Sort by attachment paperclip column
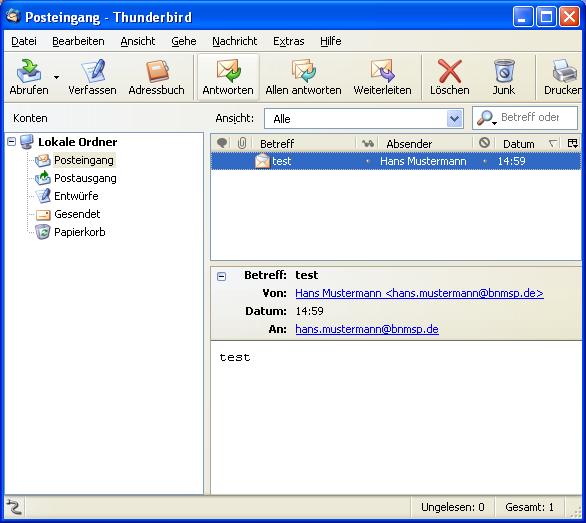The height and width of the screenshot is (523, 586). [x=242, y=143]
